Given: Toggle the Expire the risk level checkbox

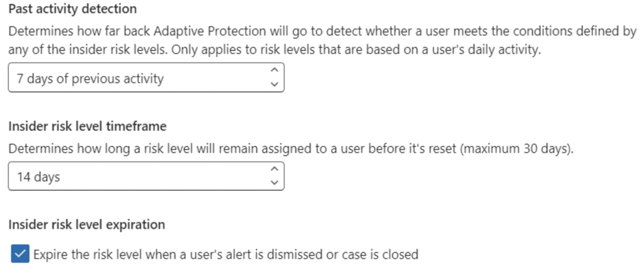Looking at the screenshot, I should (x=20, y=254).
